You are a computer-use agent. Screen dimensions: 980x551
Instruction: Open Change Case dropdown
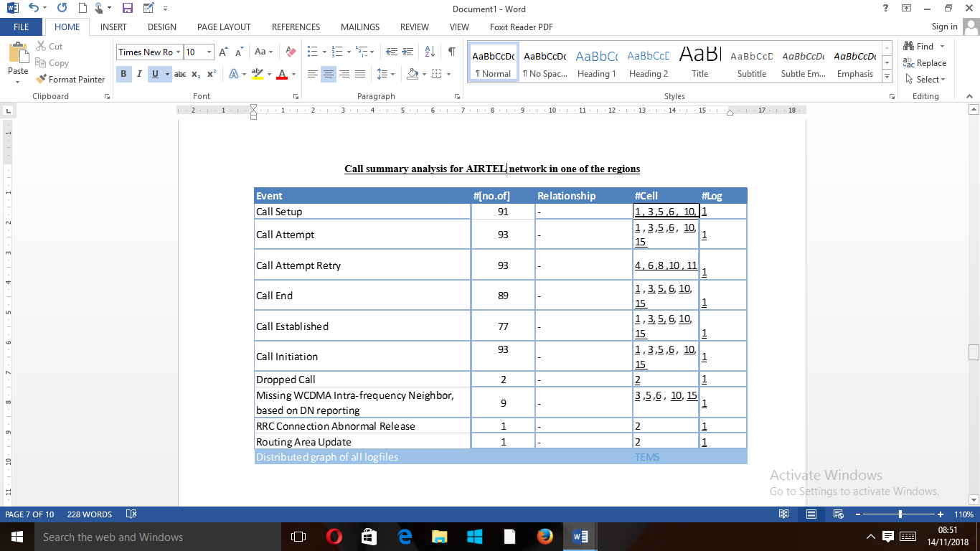pos(263,52)
